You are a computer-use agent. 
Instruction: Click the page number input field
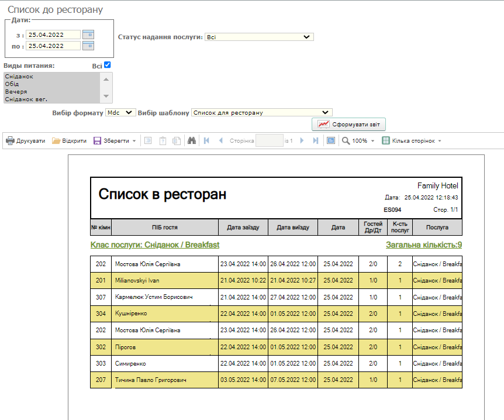click(269, 141)
